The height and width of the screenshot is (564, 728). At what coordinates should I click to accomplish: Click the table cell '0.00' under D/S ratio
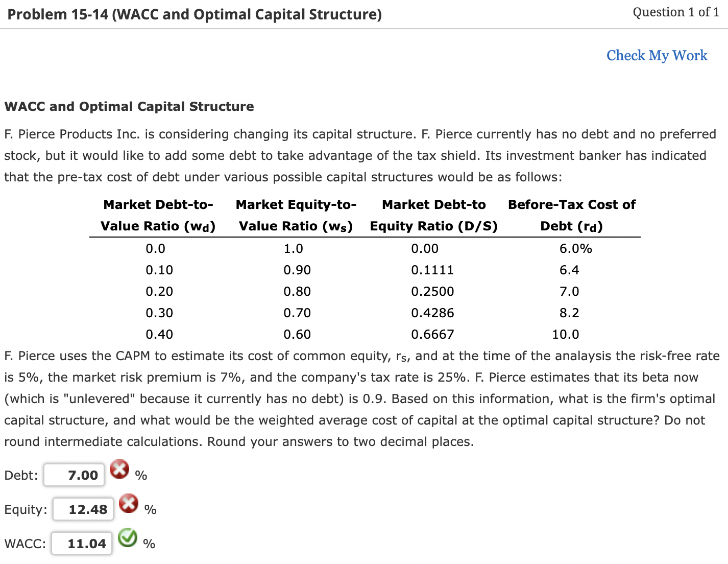point(425,249)
